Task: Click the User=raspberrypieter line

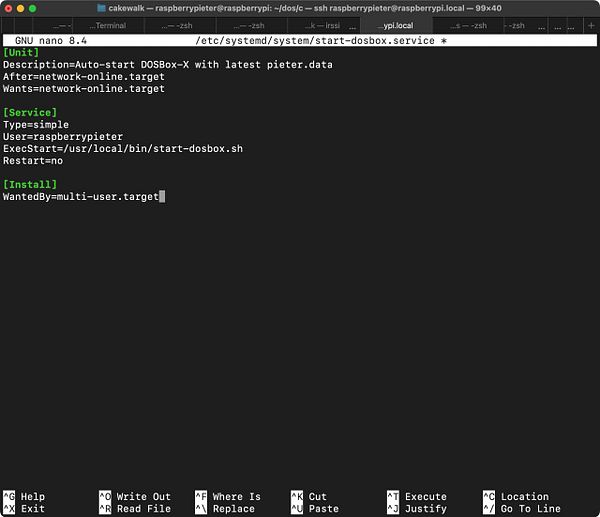Action: coord(63,137)
